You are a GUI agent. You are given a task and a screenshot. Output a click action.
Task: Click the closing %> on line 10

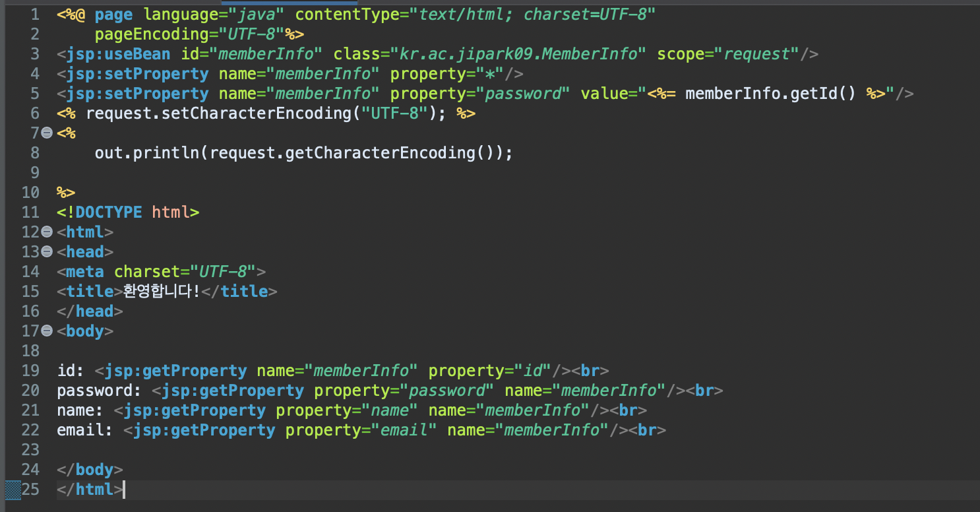(66, 192)
